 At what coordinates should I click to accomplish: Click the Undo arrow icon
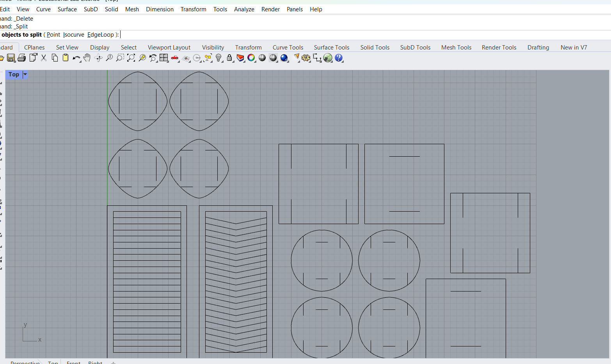pyautogui.click(x=76, y=58)
